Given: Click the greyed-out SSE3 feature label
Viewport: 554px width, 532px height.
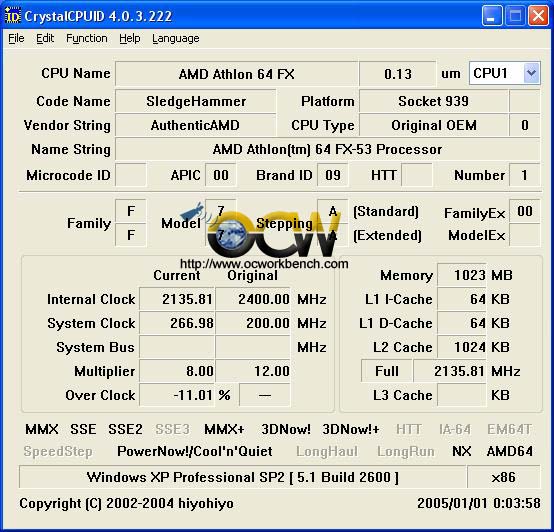Looking at the screenshot, I should pos(172,429).
